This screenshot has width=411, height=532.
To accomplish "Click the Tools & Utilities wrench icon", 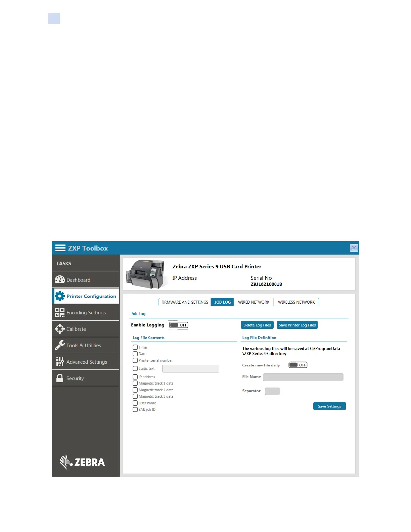I will click(60, 345).
